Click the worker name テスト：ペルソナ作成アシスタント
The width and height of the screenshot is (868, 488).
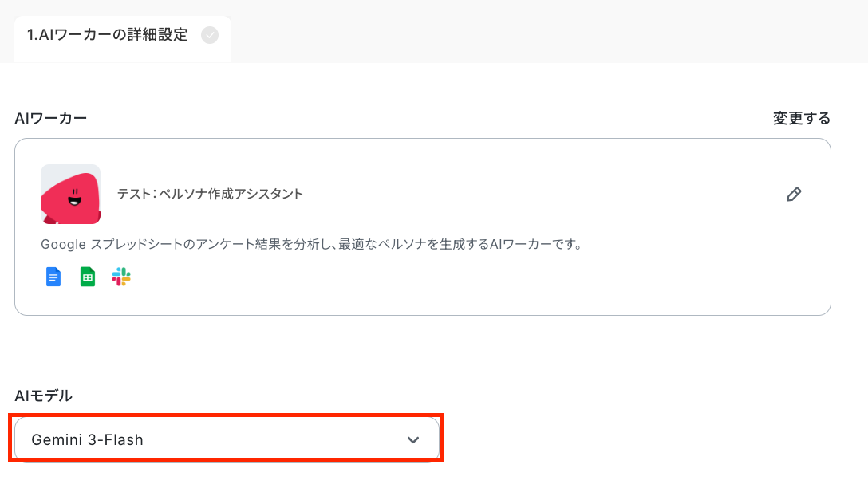tap(210, 195)
